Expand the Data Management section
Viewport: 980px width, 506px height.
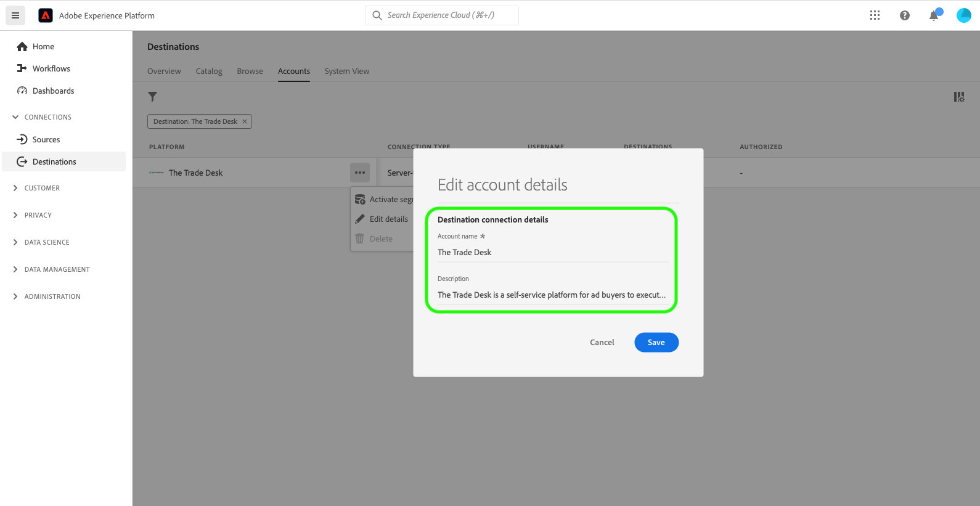pyautogui.click(x=15, y=269)
